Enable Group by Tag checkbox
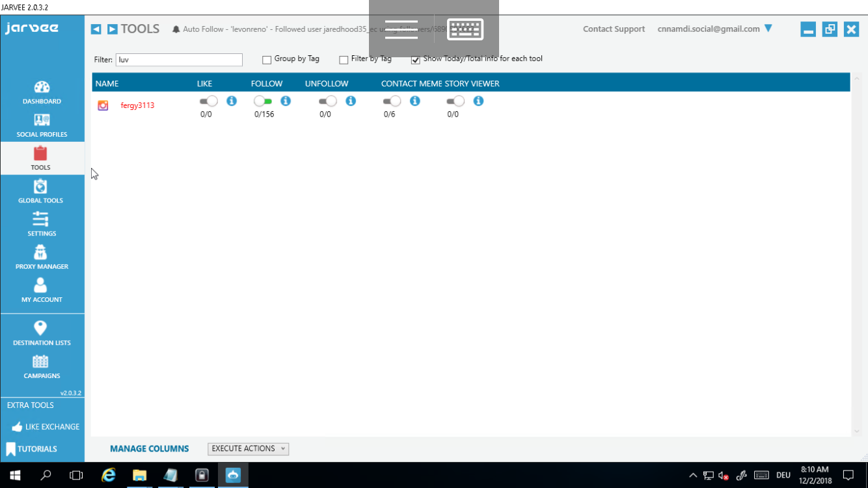The image size is (868, 488). tap(267, 60)
